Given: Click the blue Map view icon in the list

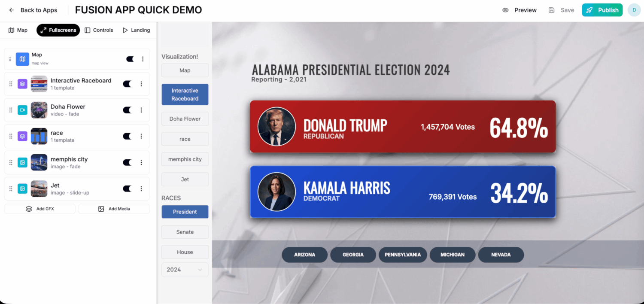Looking at the screenshot, I should point(22,59).
